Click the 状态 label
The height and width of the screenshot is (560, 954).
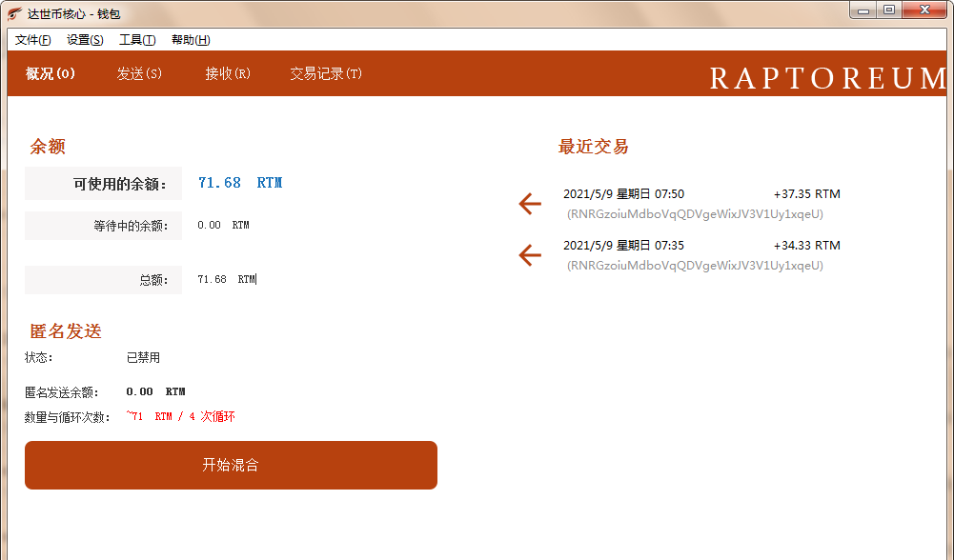click(39, 357)
